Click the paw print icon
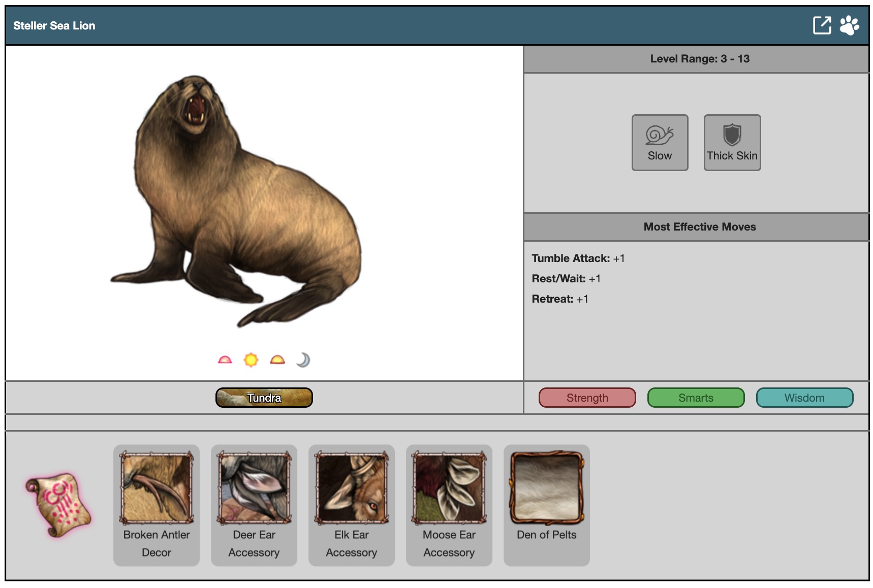This screenshot has height=588, width=873. point(849,25)
